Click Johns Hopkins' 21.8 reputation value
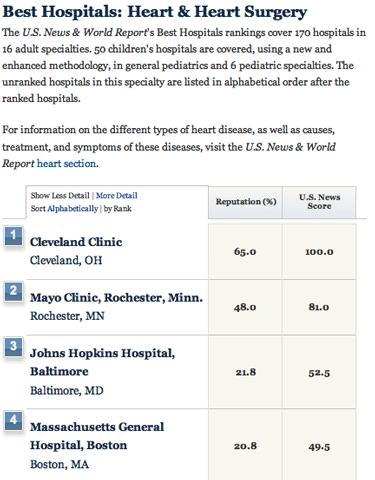 246,372
